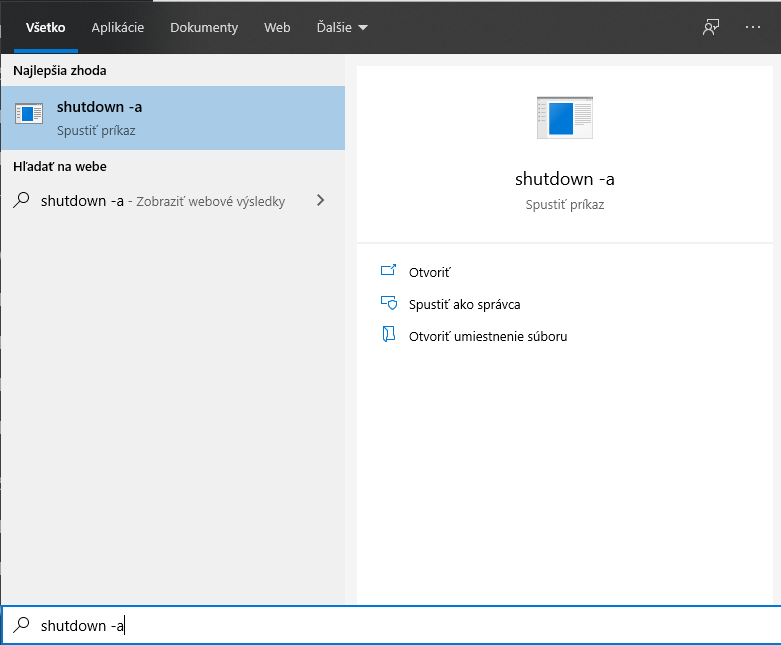Switch to the Dokumenty tab

[x=204, y=27]
